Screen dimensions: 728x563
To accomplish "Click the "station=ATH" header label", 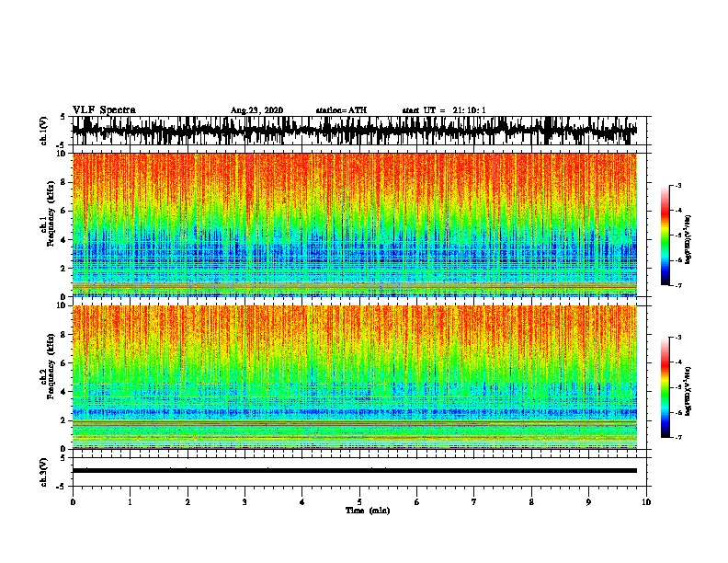I will coord(341,110).
